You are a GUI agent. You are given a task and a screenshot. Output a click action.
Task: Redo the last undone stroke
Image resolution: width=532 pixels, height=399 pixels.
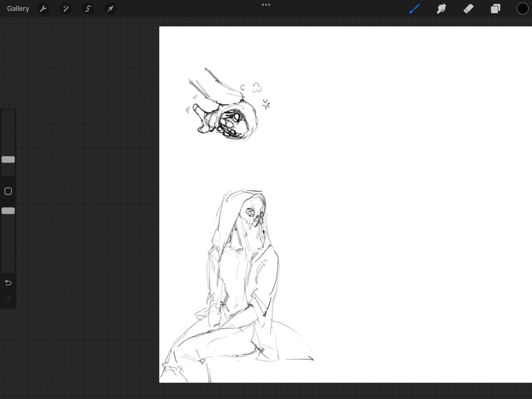(x=8, y=299)
